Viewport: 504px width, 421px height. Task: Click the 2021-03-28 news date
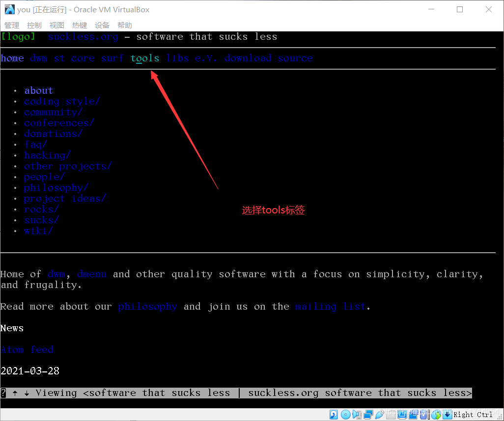pos(30,371)
